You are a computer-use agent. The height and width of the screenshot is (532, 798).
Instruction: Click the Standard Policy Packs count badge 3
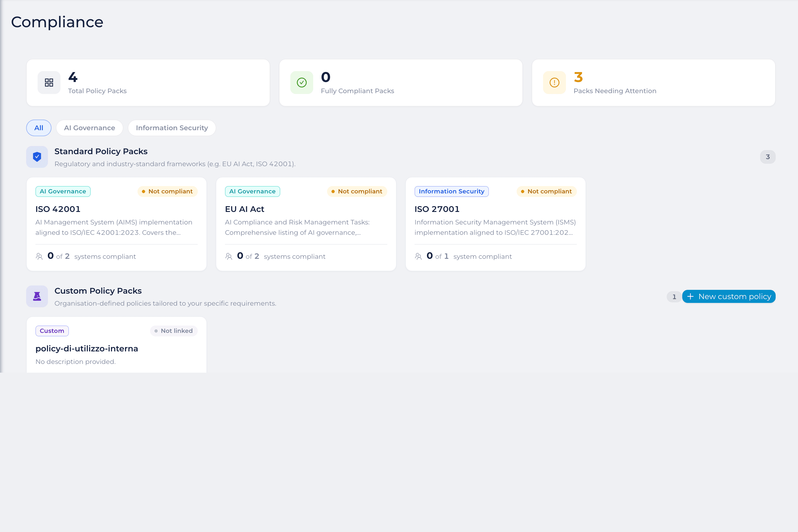tap(768, 157)
